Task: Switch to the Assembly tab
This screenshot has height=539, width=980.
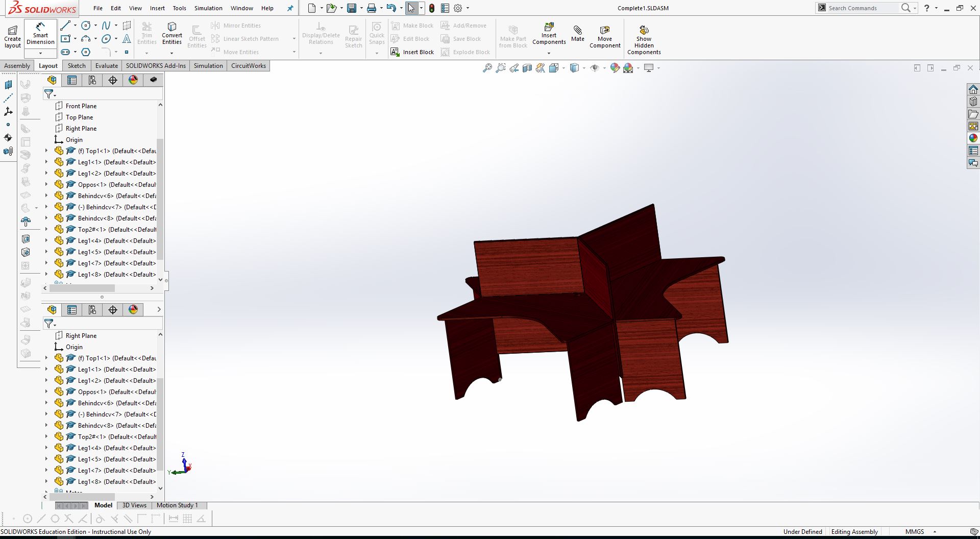Action: 17,66
